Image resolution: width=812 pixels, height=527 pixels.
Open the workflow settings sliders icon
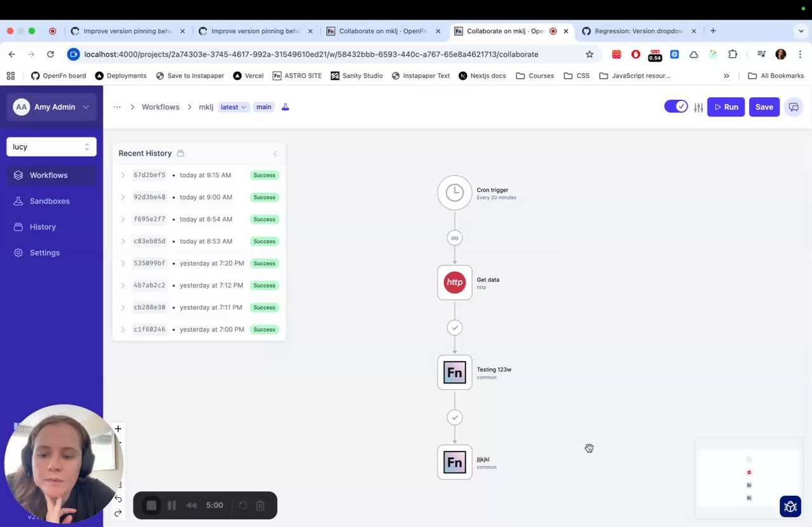click(698, 107)
